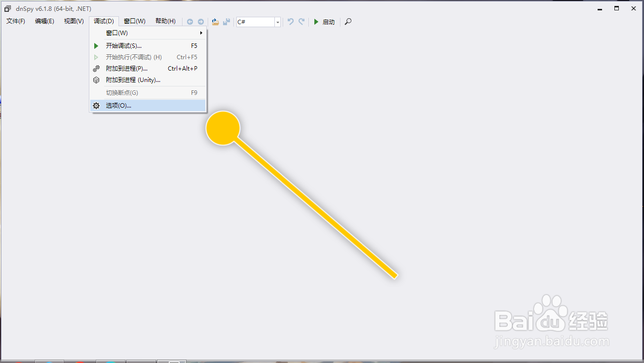Viewport: 644px width, 363px height.
Task: Click dnSpy app icon in title bar
Action: click(7, 8)
